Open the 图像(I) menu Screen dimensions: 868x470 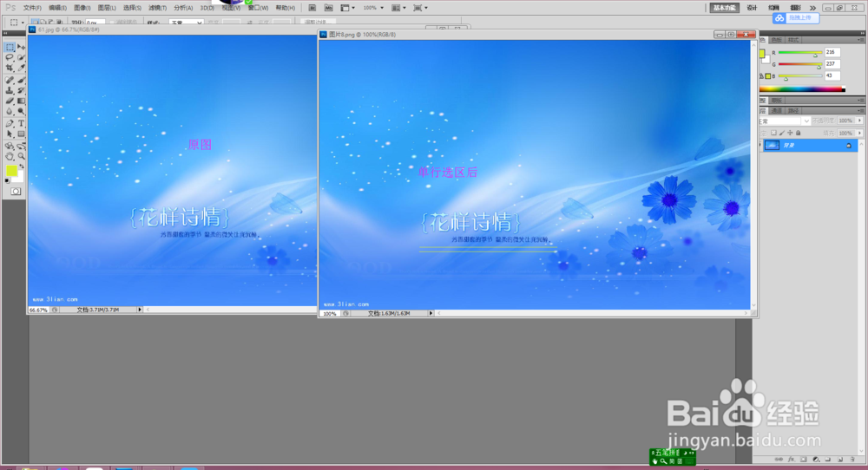coord(82,8)
